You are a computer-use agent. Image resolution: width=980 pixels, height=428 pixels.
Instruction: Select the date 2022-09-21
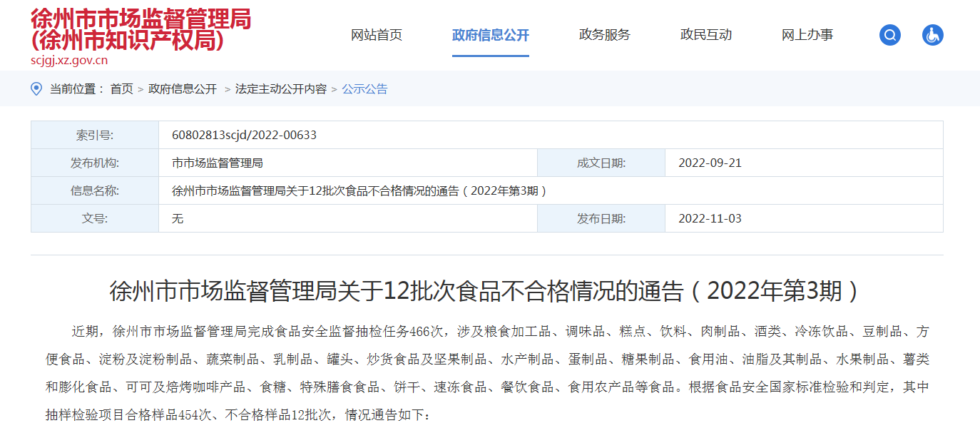tap(710, 163)
